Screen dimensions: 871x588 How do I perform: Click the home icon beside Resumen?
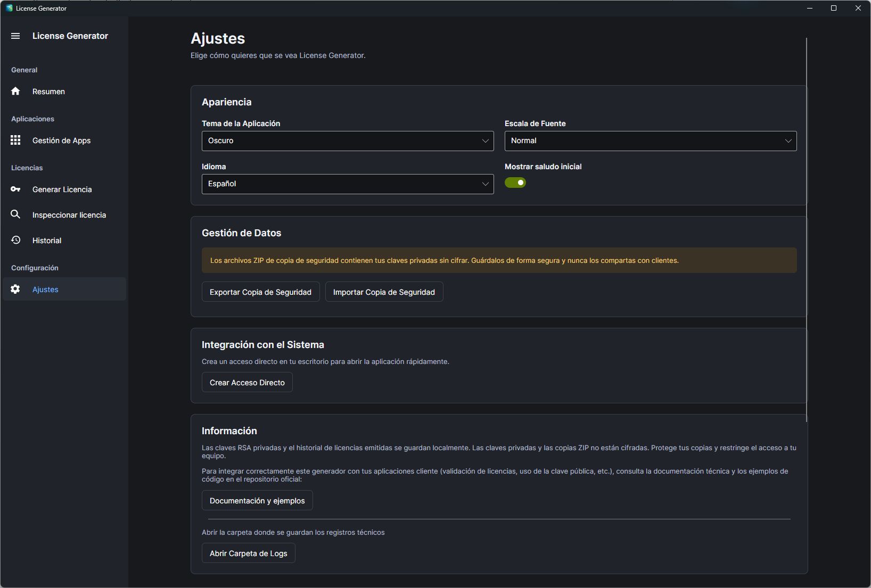(x=15, y=91)
